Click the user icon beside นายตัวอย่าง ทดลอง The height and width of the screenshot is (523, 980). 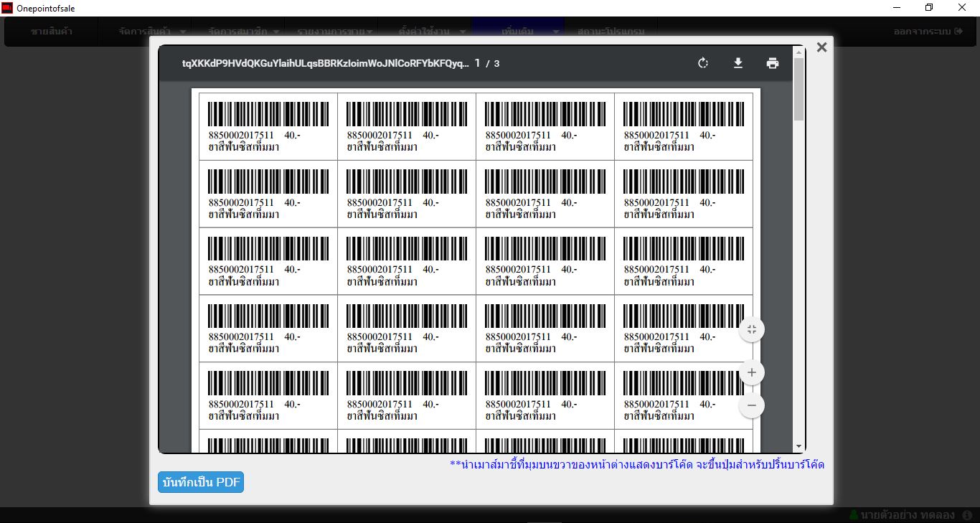(x=854, y=515)
